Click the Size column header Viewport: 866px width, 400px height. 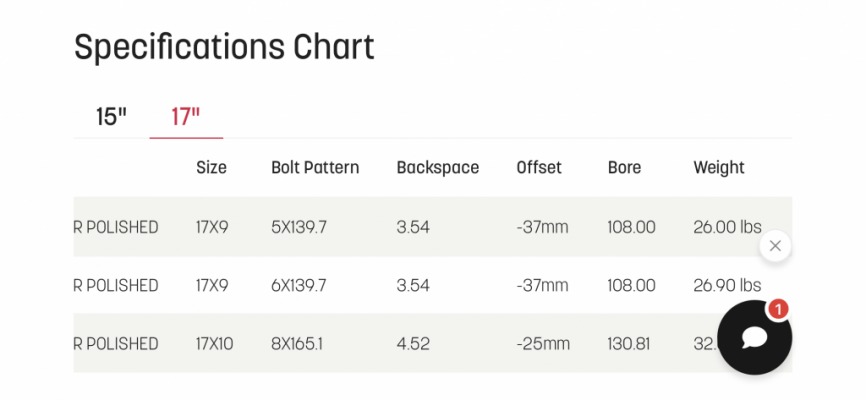coord(212,167)
